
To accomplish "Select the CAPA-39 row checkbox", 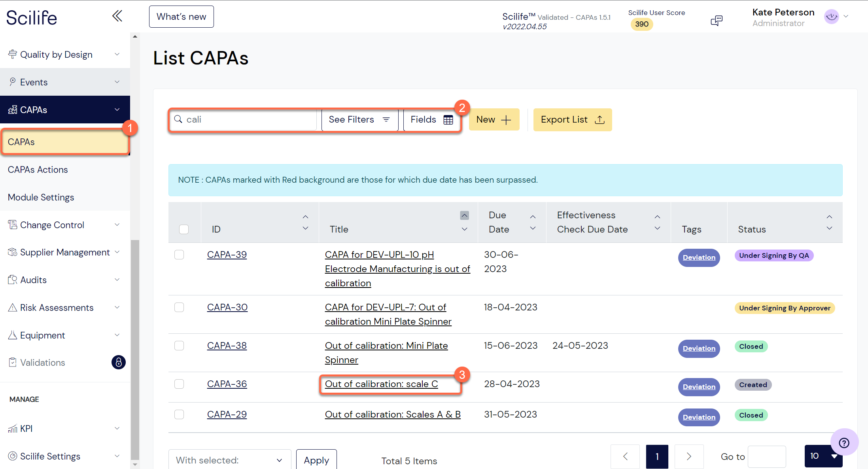I will point(179,255).
